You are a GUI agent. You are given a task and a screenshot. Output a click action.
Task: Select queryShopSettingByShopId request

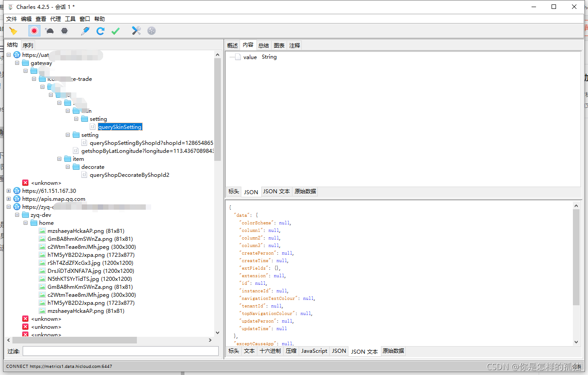[152, 143]
